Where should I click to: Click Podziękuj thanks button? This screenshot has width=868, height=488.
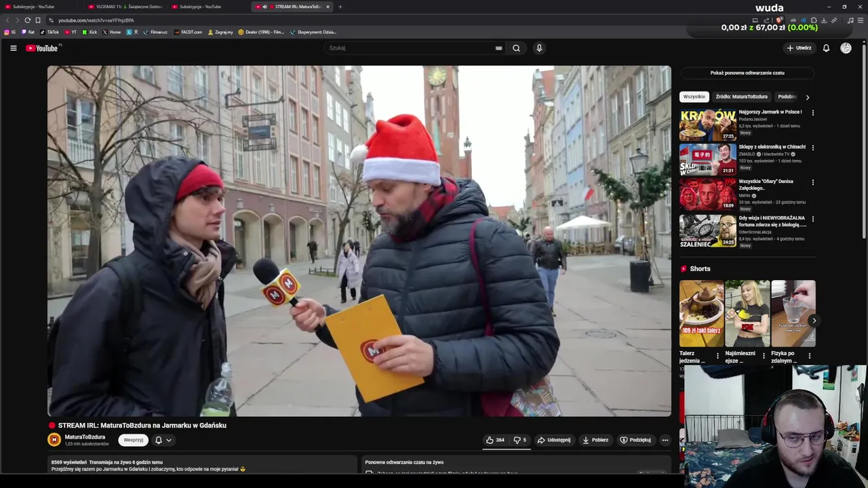[635, 440]
